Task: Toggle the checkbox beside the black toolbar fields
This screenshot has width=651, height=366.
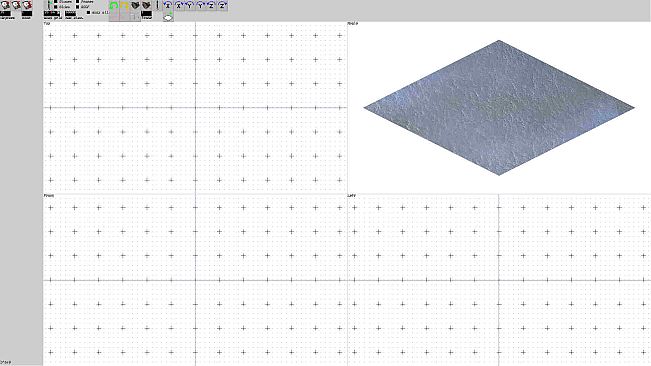Action: [88, 12]
